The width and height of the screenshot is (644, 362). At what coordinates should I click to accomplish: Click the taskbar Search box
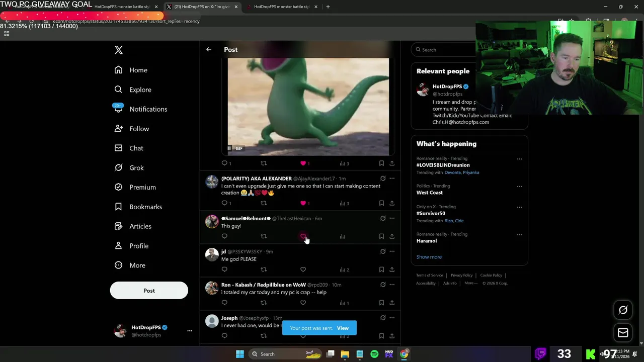coord(286,354)
